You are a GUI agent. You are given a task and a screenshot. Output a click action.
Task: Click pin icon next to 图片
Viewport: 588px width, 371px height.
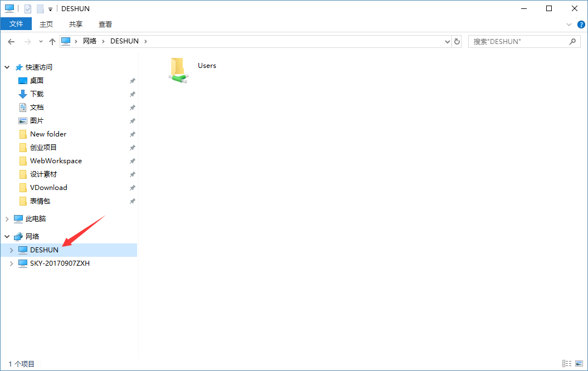click(x=133, y=121)
